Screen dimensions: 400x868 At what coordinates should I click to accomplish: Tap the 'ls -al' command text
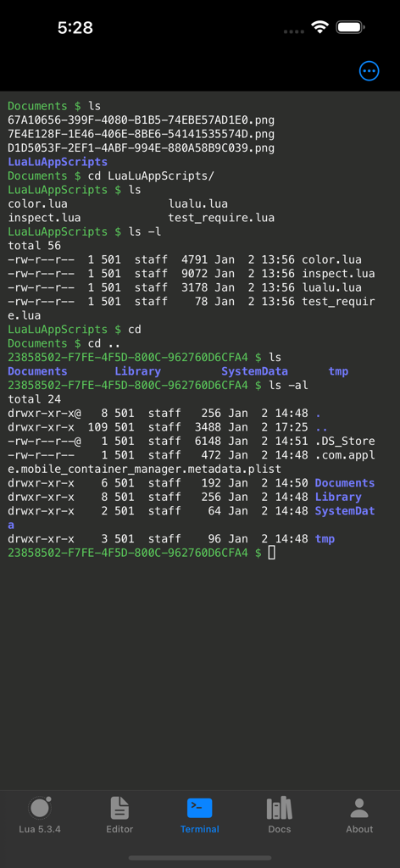coord(288,386)
